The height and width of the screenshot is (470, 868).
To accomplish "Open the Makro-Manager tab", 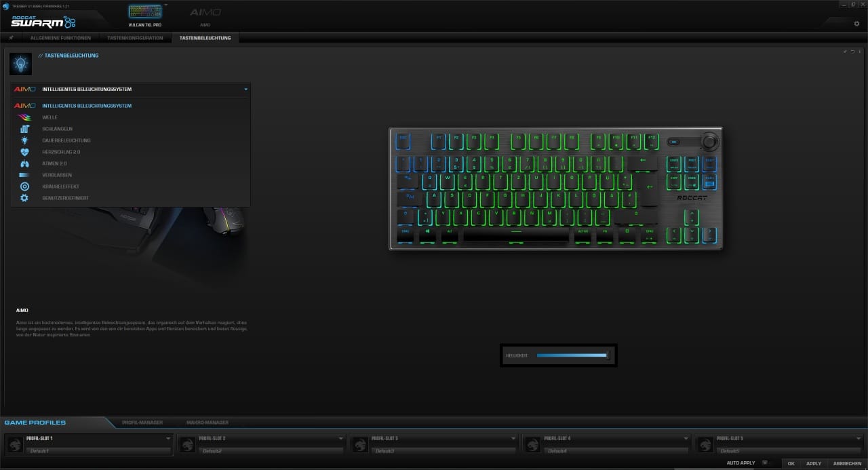I will pos(208,423).
